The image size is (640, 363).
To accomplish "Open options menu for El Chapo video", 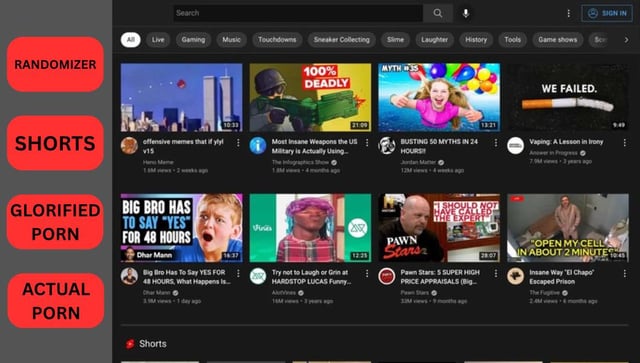I will (x=624, y=273).
